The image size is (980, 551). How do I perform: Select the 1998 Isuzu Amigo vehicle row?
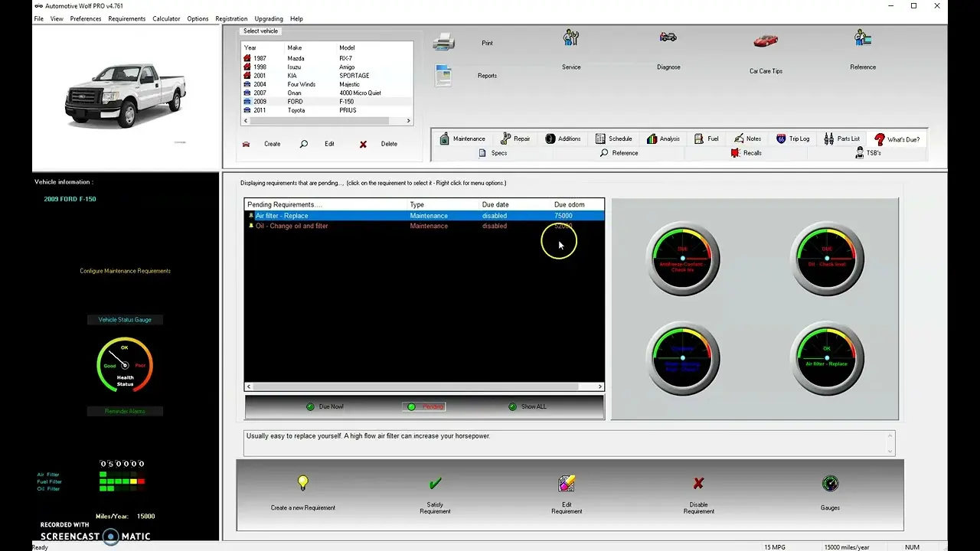coord(327,67)
